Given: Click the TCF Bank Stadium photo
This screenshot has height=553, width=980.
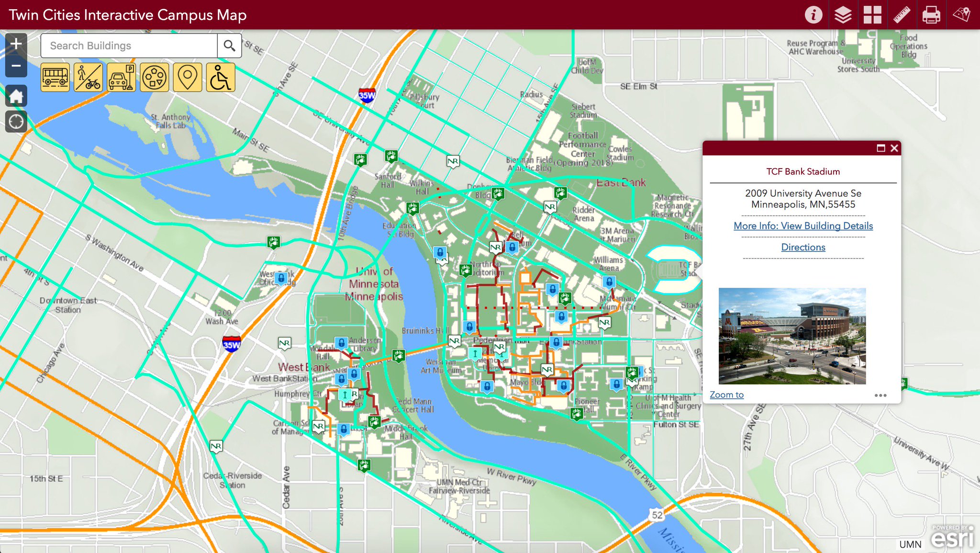Looking at the screenshot, I should (792, 336).
